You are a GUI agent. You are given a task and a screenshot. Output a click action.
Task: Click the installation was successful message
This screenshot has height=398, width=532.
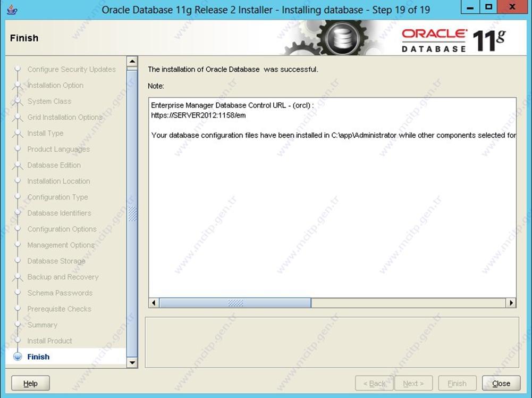[x=233, y=69]
